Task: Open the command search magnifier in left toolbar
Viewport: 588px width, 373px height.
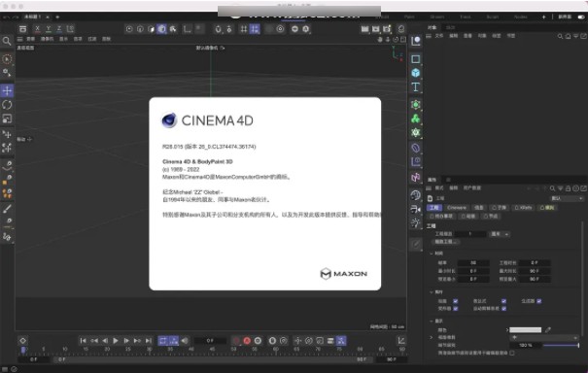Action: (7, 41)
